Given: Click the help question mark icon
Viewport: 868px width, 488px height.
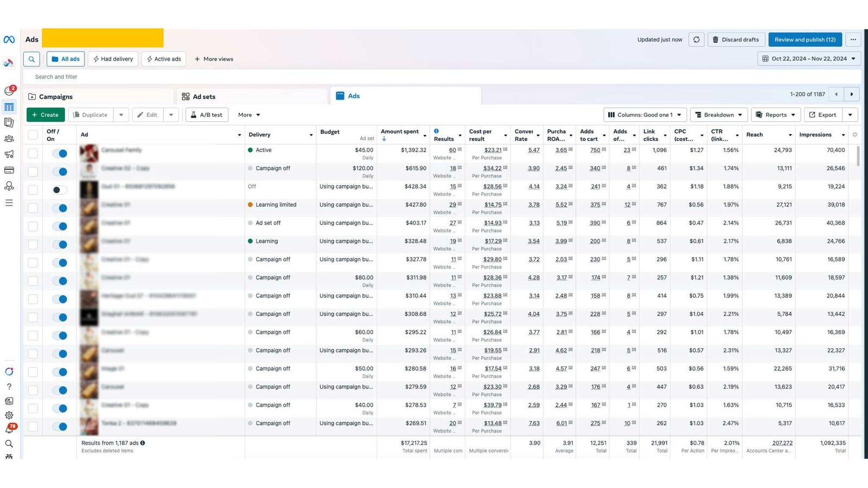Looking at the screenshot, I should pyautogui.click(x=9, y=387).
